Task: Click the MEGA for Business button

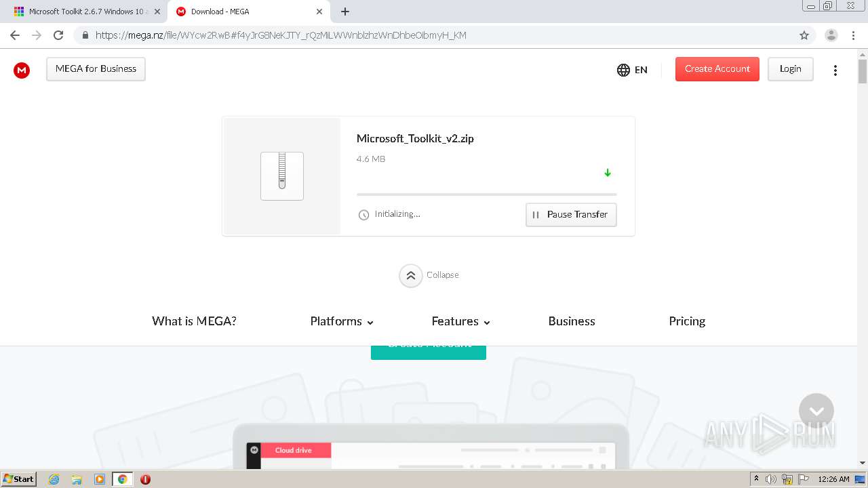Action: click(x=96, y=69)
